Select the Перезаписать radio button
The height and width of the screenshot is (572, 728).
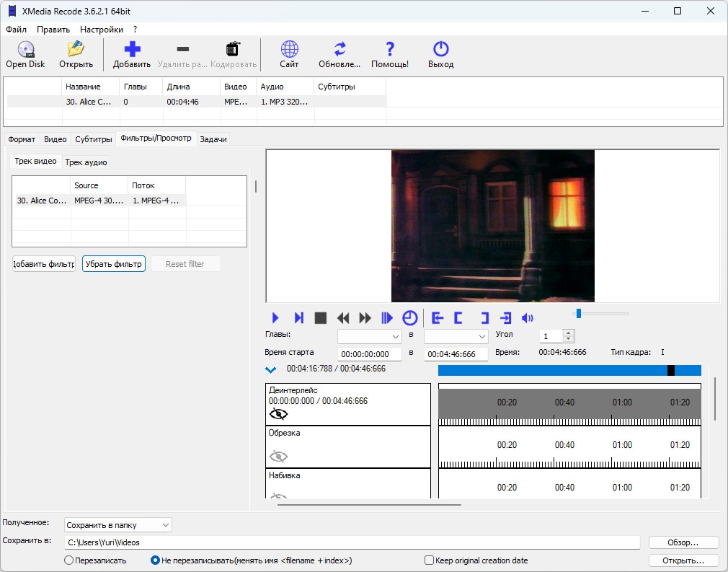click(x=69, y=560)
